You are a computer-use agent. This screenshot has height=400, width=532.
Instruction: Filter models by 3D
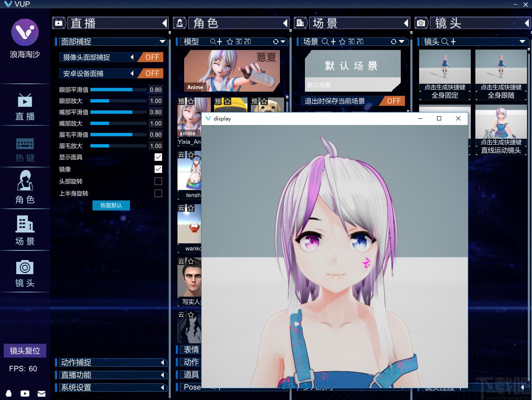(239, 42)
